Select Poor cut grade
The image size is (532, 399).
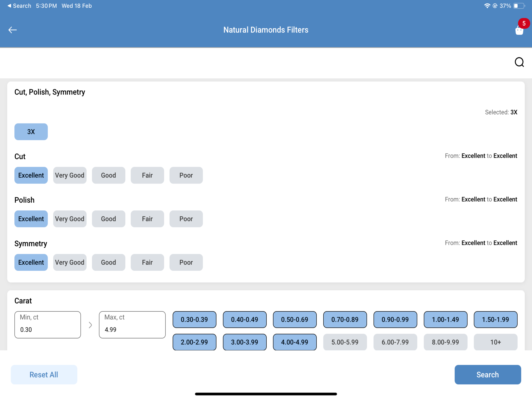[x=186, y=175]
